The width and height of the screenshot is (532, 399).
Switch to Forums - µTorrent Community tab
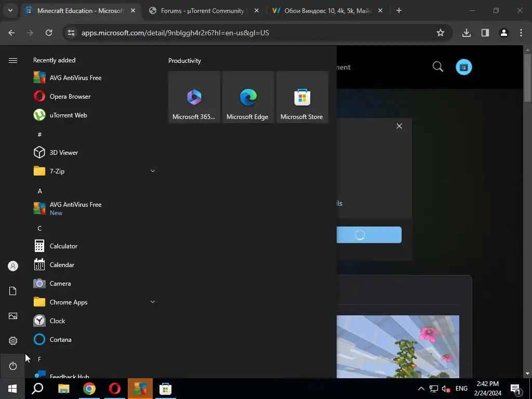tap(203, 11)
